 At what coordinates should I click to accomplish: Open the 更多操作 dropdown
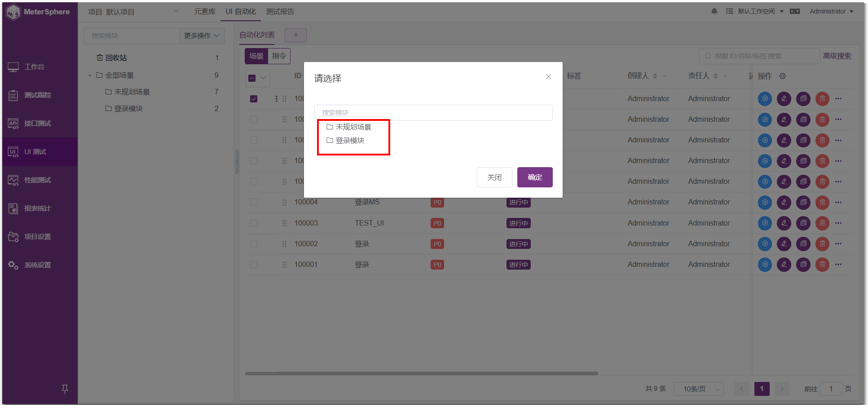[202, 35]
